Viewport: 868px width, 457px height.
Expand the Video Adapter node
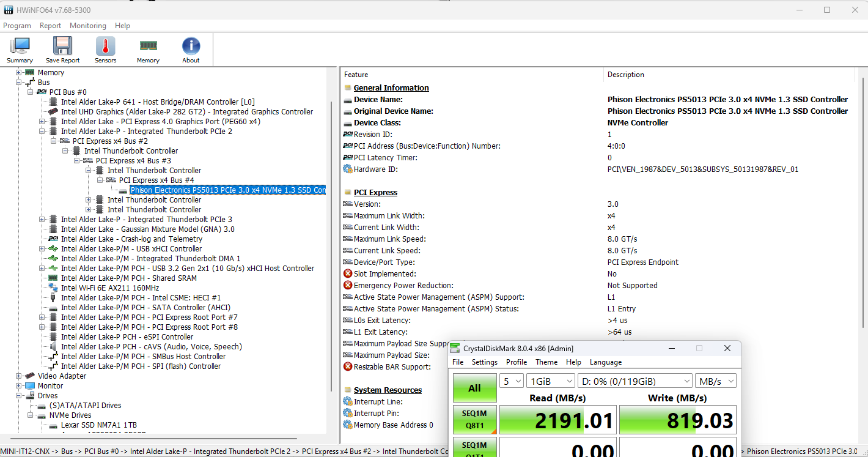point(19,376)
